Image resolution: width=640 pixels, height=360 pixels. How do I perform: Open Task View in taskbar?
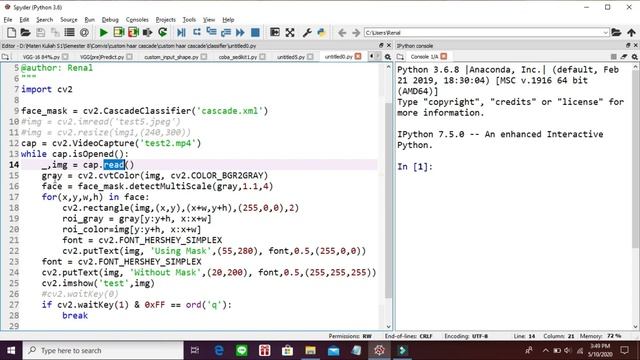click(195, 350)
